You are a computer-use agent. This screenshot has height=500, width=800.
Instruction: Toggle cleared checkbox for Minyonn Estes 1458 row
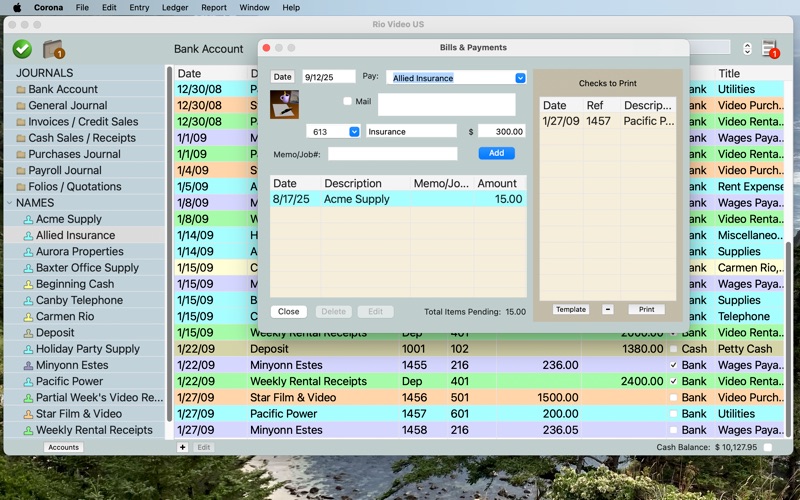tap(673, 430)
